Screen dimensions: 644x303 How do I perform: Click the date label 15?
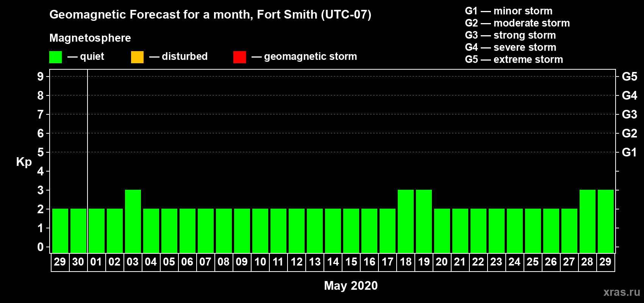pos(351,262)
